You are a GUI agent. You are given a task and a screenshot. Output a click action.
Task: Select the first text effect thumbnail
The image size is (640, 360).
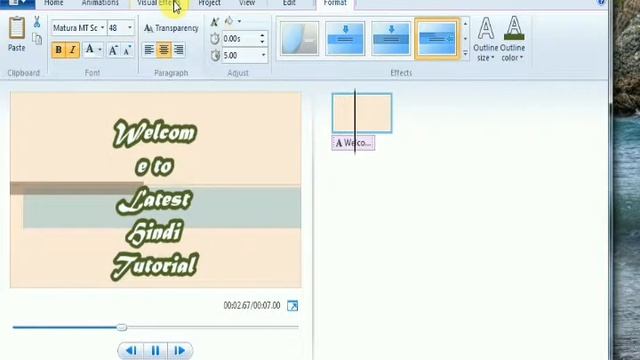(x=300, y=39)
